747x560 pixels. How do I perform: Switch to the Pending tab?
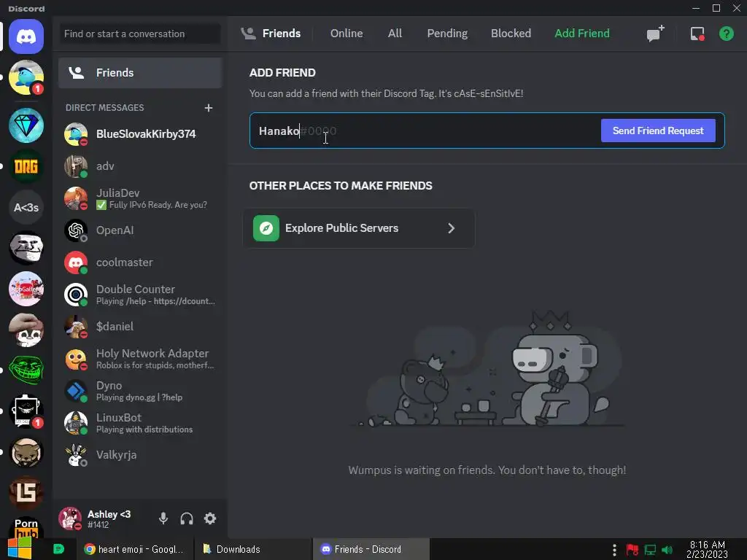pyautogui.click(x=447, y=34)
